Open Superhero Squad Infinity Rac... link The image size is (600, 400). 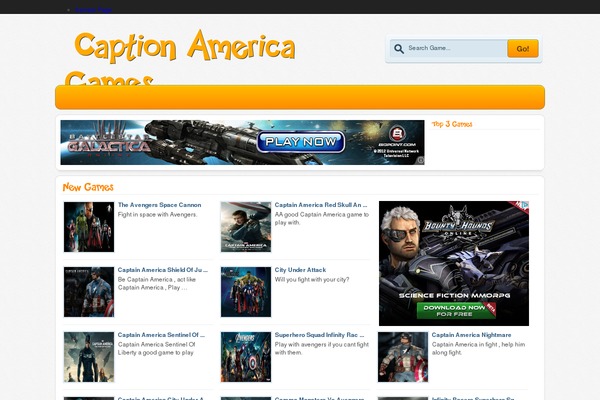coord(319,335)
